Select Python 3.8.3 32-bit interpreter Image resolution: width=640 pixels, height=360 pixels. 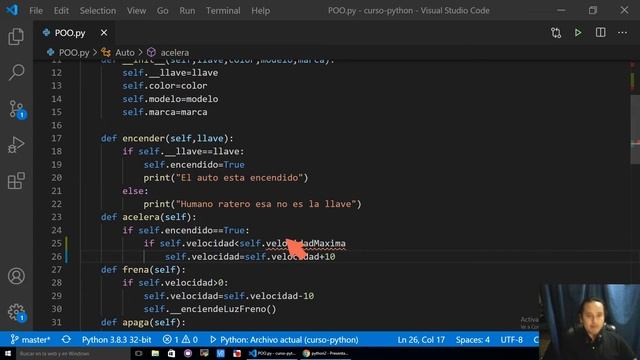coord(116,340)
